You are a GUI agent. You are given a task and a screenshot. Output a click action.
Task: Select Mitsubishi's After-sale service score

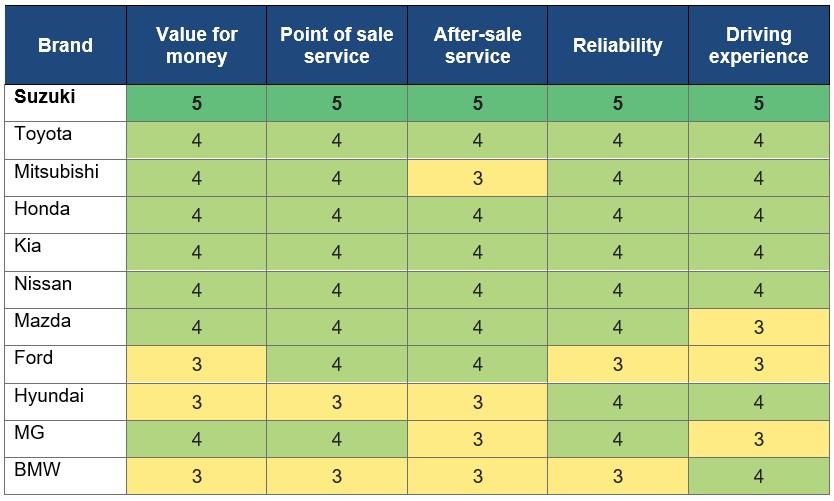[x=477, y=178]
